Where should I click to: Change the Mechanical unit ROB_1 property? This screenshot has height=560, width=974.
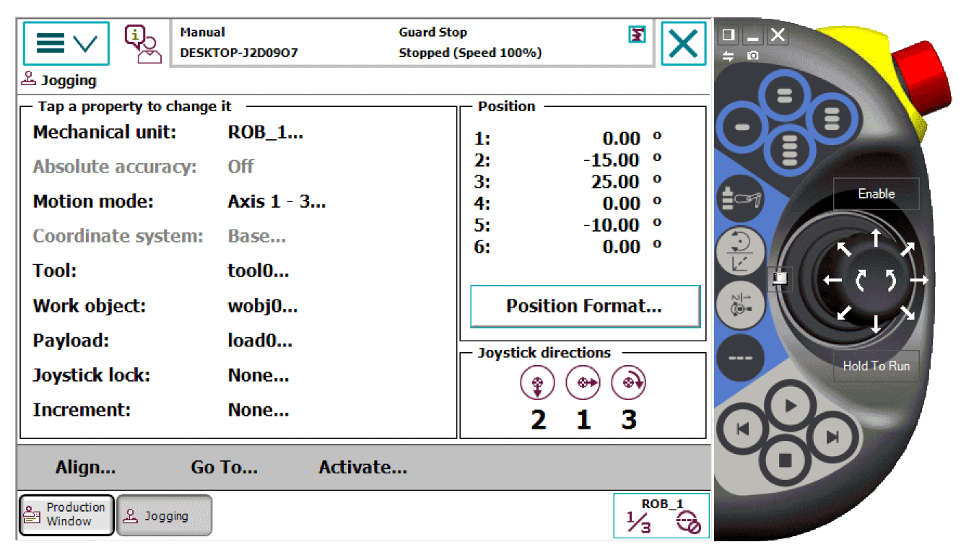[265, 133]
